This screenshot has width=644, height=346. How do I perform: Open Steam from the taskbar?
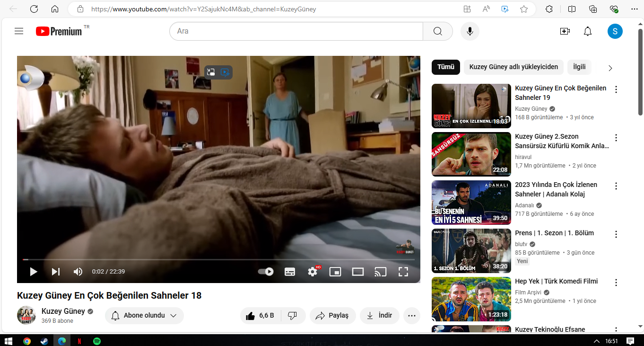[x=44, y=341]
